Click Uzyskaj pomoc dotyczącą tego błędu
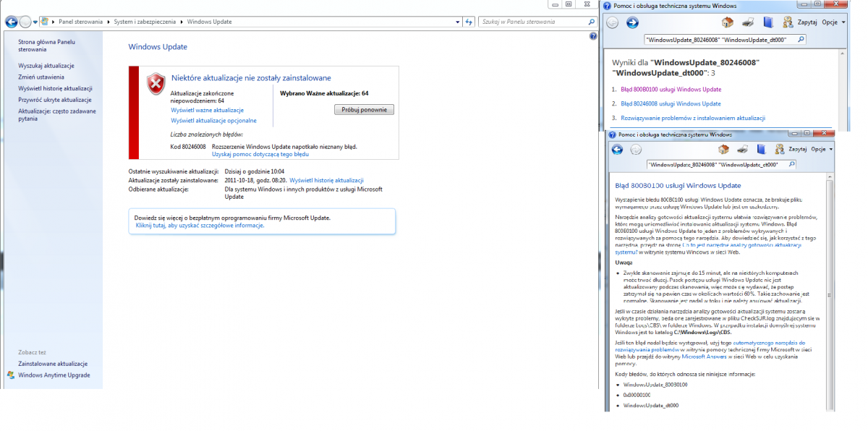 [260, 154]
